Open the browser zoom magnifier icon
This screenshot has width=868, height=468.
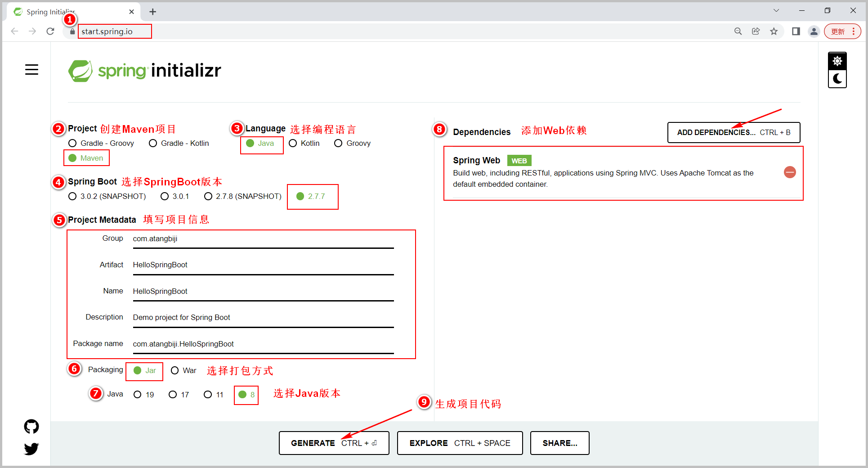click(738, 31)
